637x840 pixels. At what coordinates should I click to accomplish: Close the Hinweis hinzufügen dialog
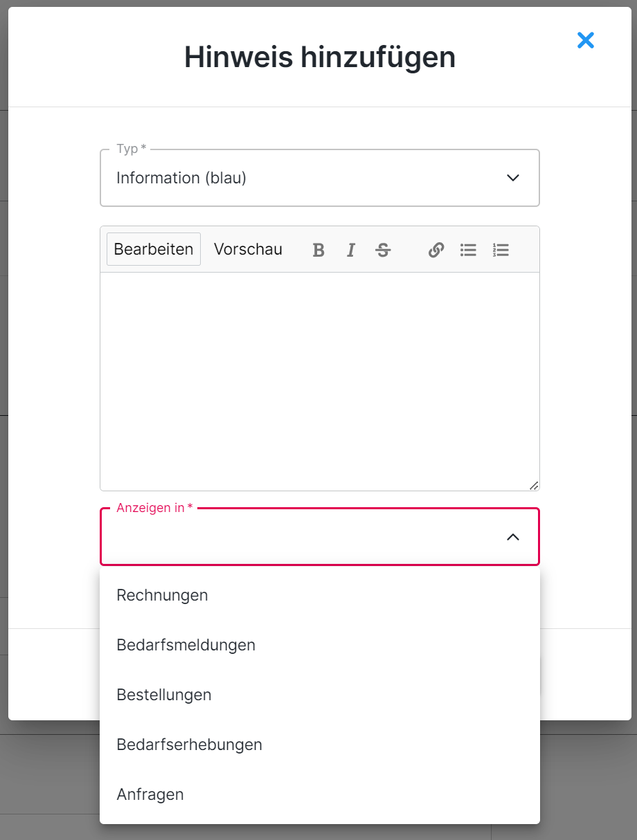pyautogui.click(x=586, y=41)
